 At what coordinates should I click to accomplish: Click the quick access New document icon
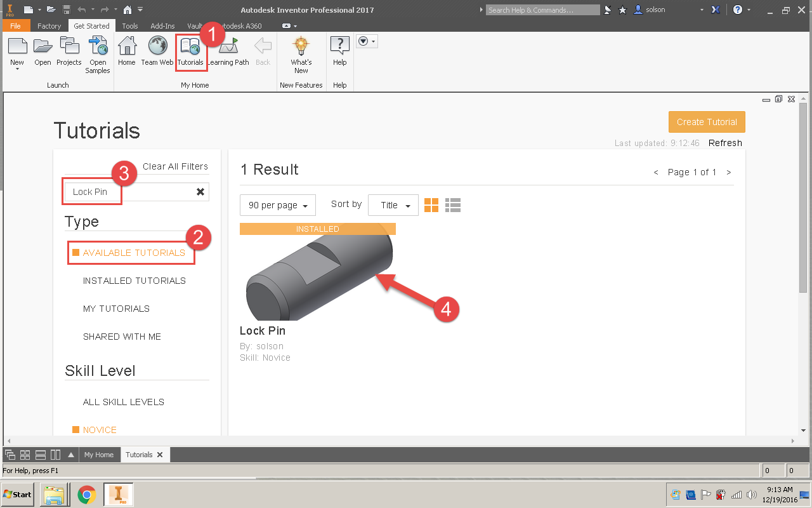click(29, 10)
